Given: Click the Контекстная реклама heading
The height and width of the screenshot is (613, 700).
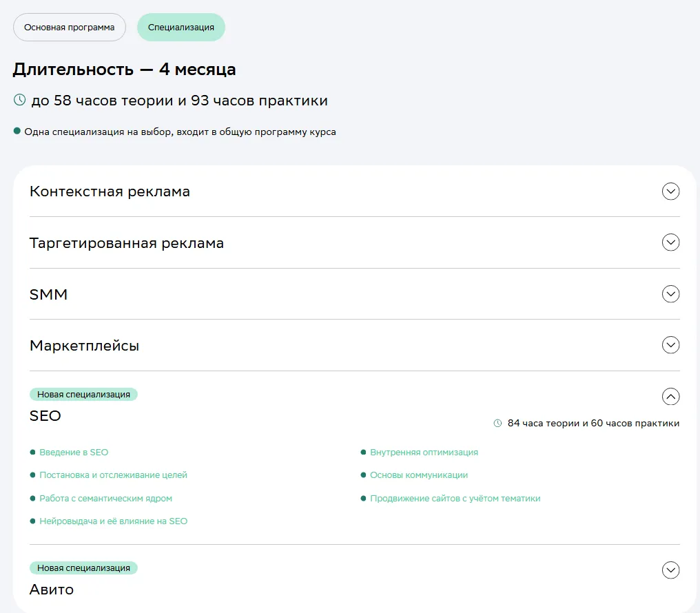Looking at the screenshot, I should click(x=110, y=191).
